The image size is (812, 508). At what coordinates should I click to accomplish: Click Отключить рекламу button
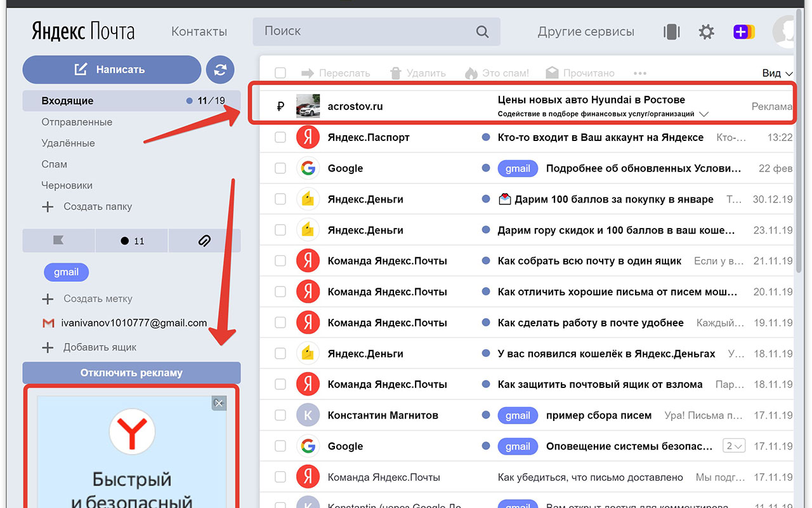click(x=131, y=373)
